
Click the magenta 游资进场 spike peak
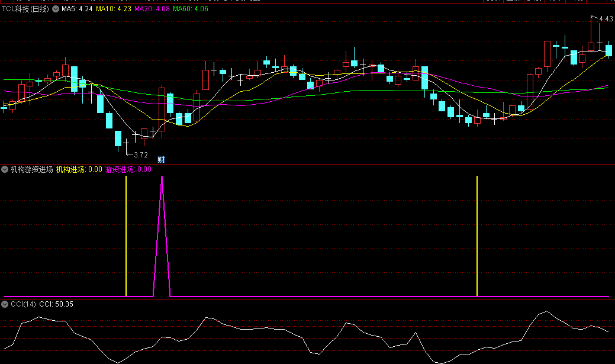[162, 178]
